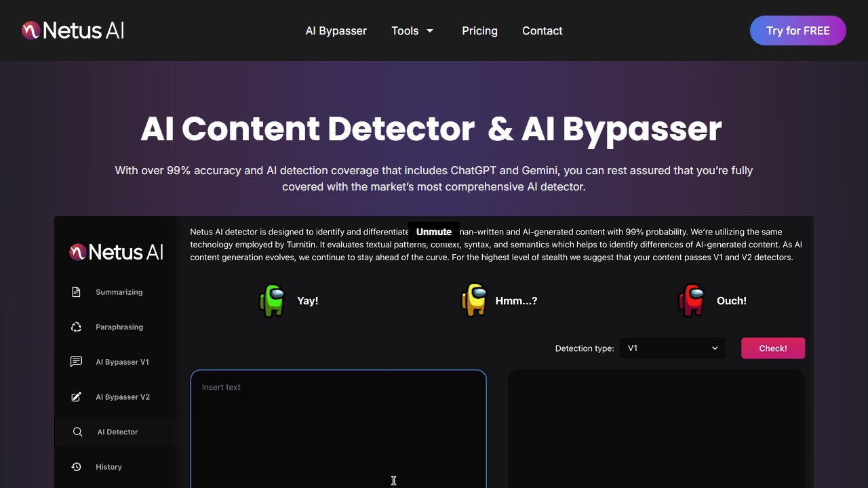Select the AI Bypasser V1 chat icon
The image size is (868, 488).
coord(76,362)
